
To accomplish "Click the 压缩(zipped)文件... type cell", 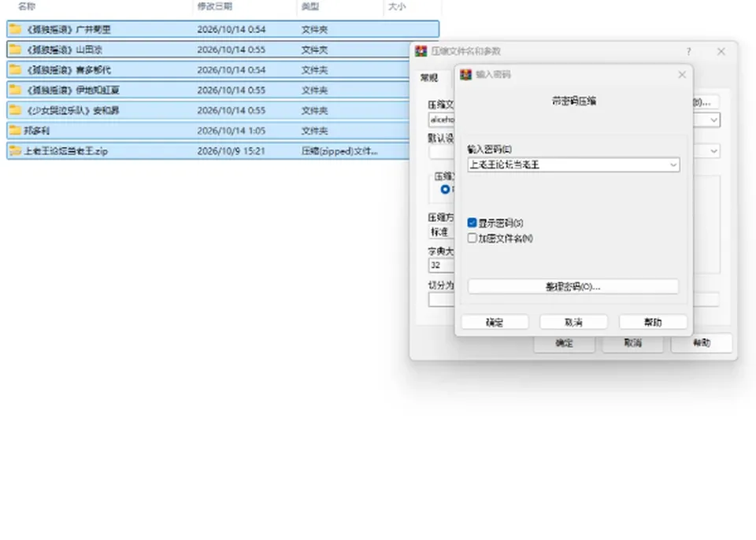I will pyautogui.click(x=339, y=151).
